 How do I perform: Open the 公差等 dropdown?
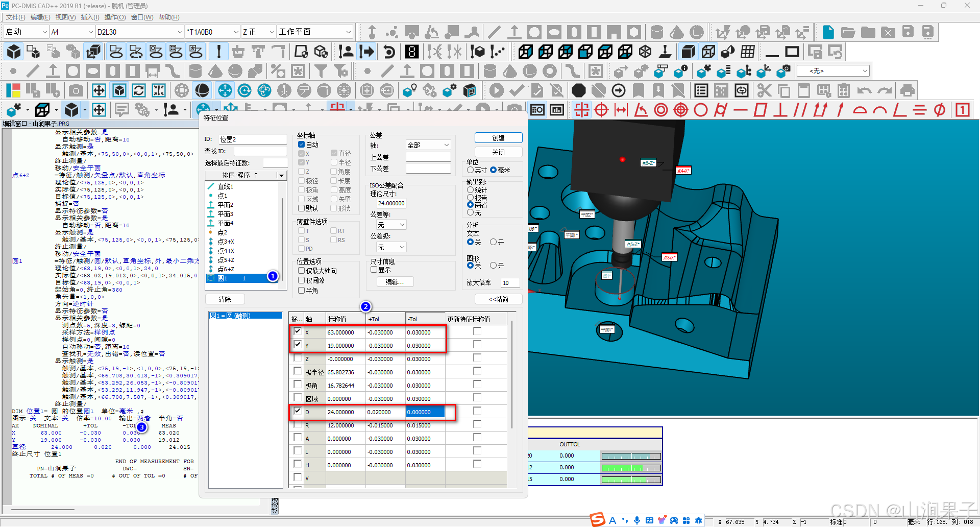[x=391, y=225]
